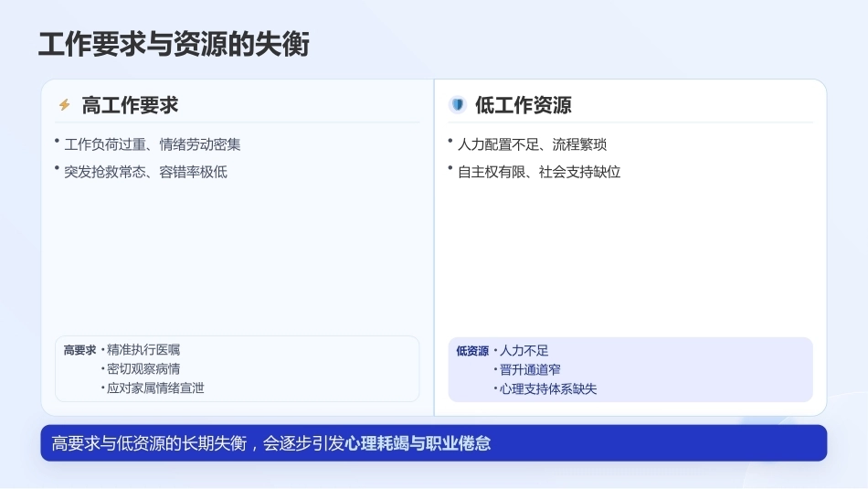Select the item 心理支持体系缺失

(x=548, y=389)
